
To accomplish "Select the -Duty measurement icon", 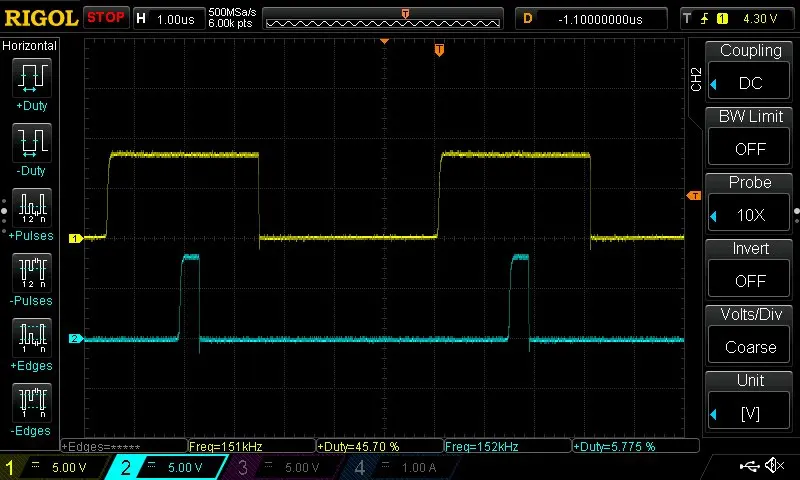I will point(32,142).
